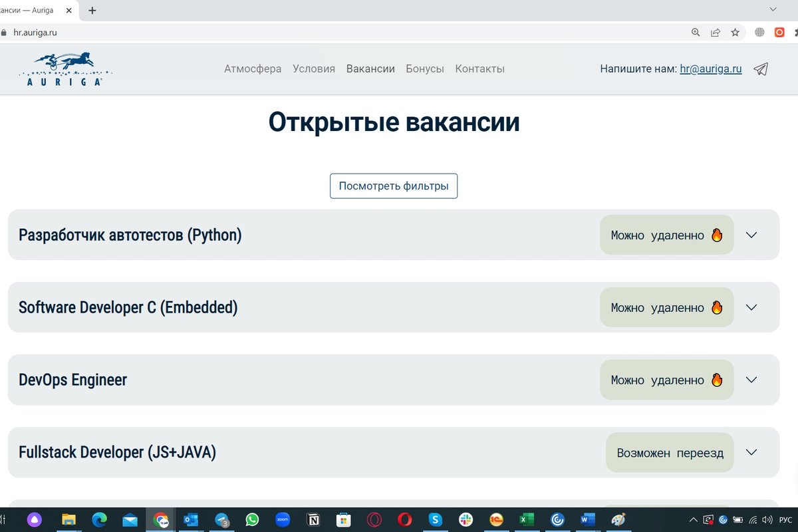
Task: Click the share page icon in address bar
Action: (716, 32)
